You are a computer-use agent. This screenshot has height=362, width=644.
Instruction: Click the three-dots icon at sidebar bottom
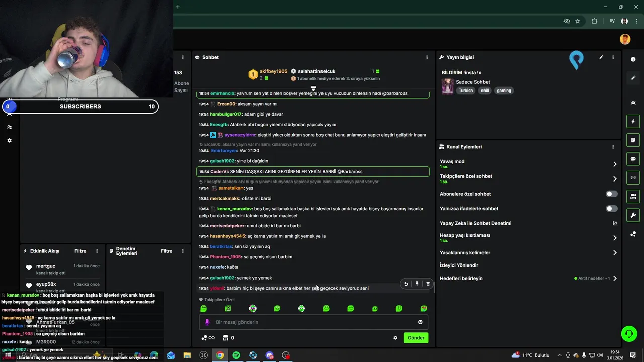click(633, 234)
